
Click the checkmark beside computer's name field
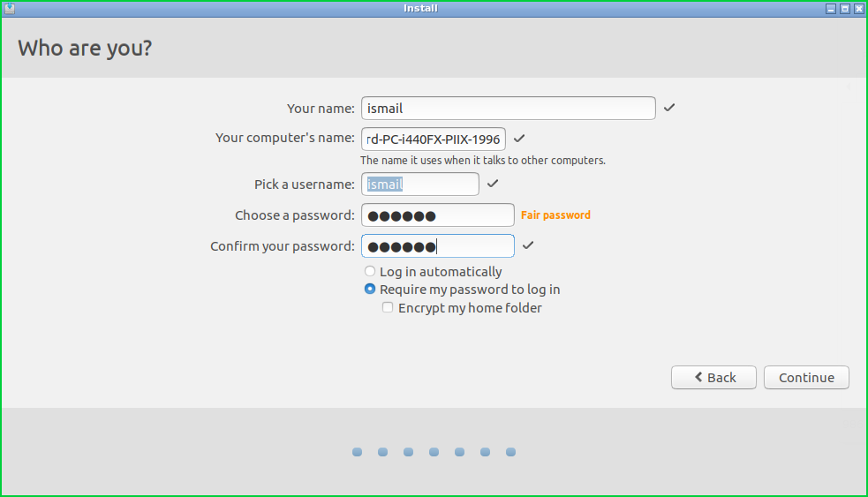[x=518, y=139]
